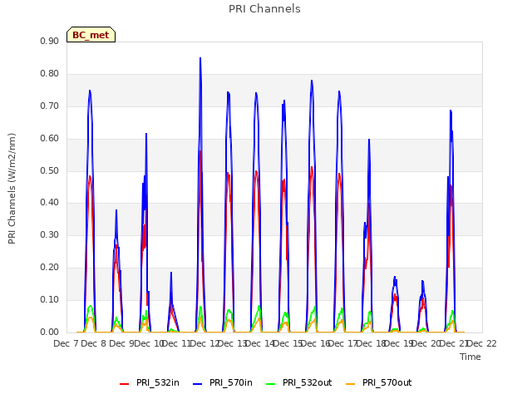Image resolution: width=532 pixels, height=399 pixels.
Task: Click the blue peak top near Dec 16
Action: pyautogui.click(x=312, y=81)
